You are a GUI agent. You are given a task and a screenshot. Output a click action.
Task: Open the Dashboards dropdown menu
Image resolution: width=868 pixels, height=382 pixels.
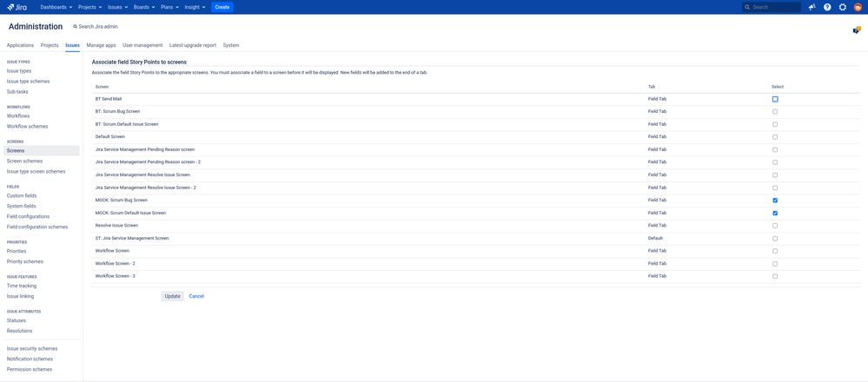[56, 7]
